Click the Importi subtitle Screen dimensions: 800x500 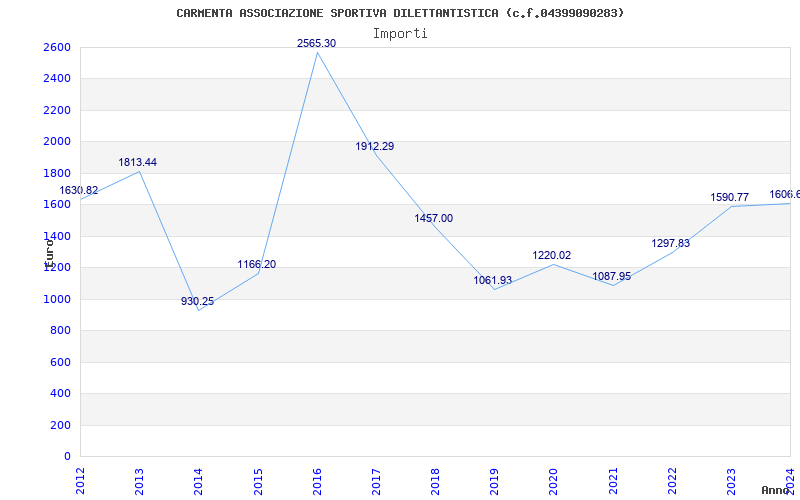click(400, 34)
